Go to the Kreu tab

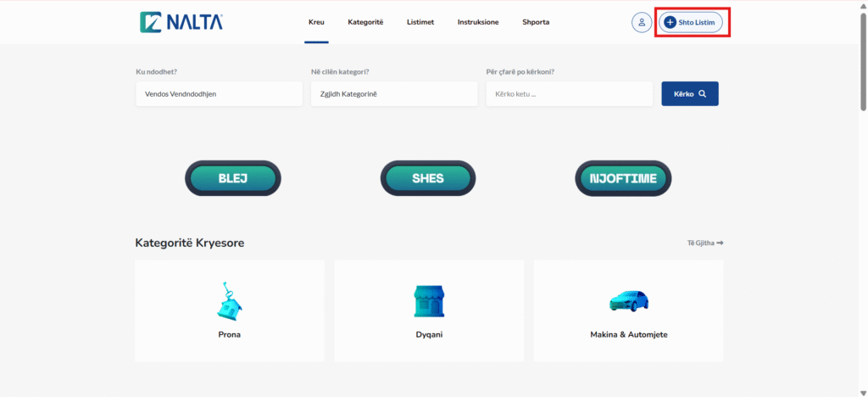316,22
